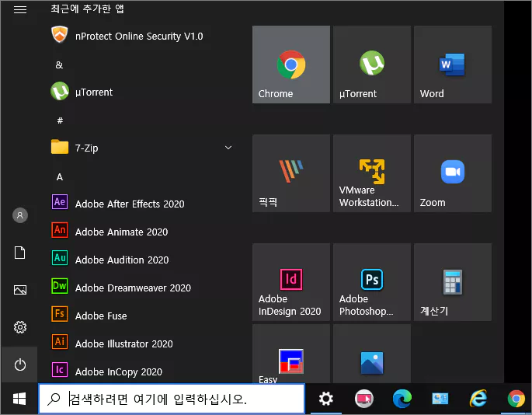Open the blue news app taskbar icon
Screen dimensions: 532x415
click(x=440, y=399)
